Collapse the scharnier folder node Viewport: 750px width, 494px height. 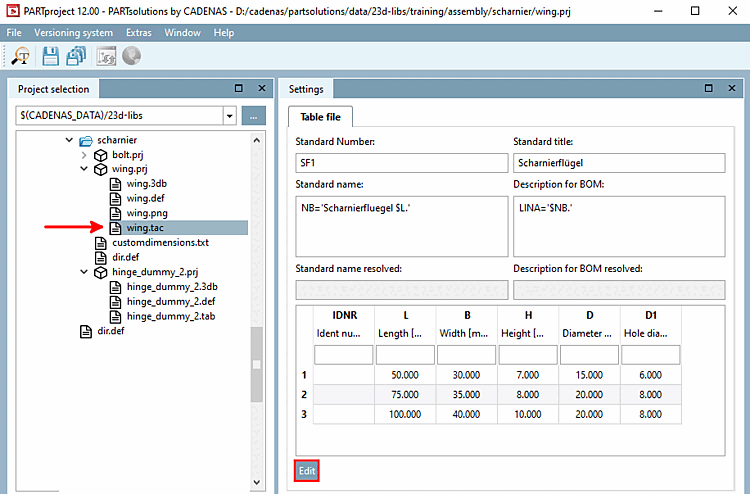(69, 141)
